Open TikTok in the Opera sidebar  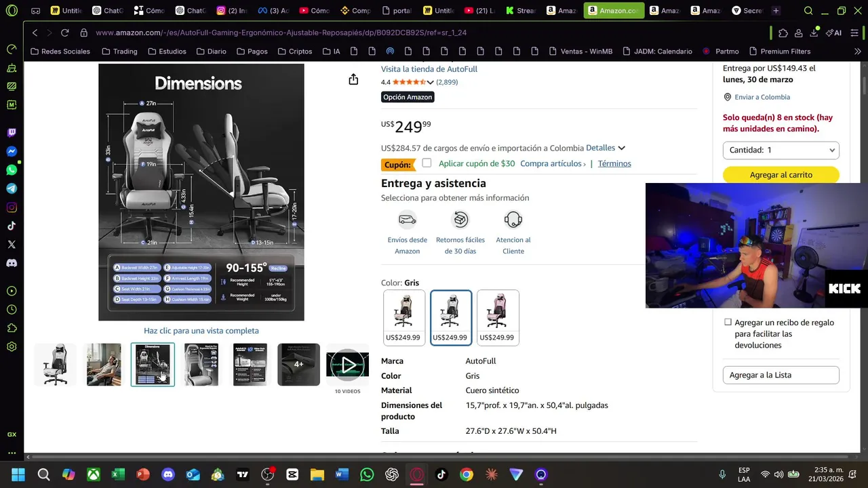point(12,226)
